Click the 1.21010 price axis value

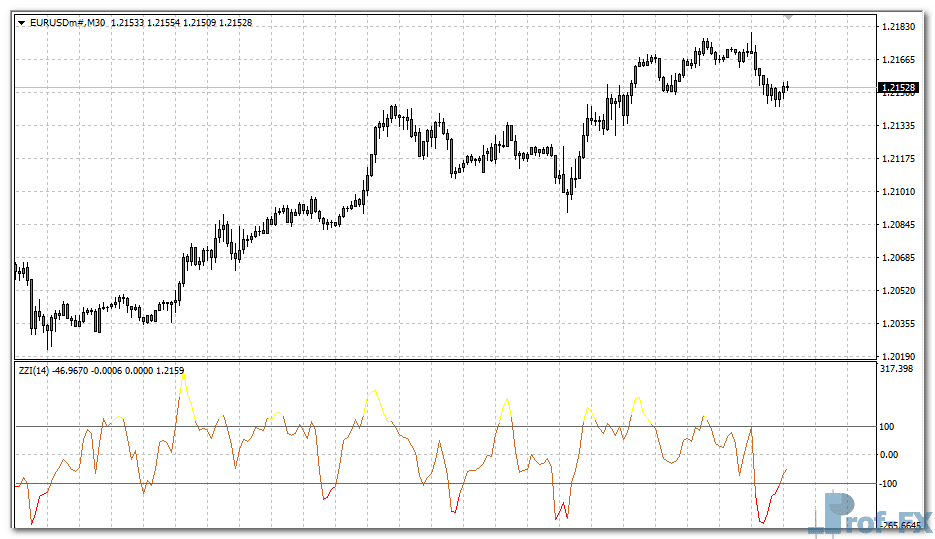tap(897, 191)
